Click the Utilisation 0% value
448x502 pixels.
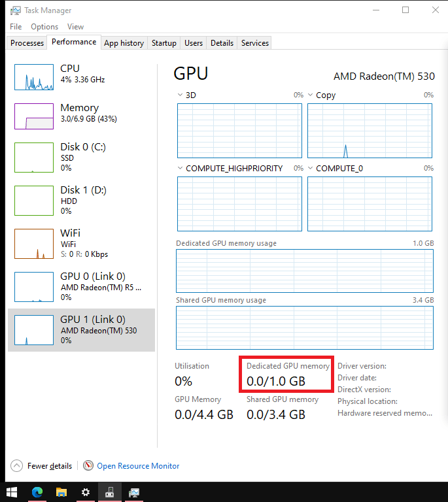click(184, 381)
